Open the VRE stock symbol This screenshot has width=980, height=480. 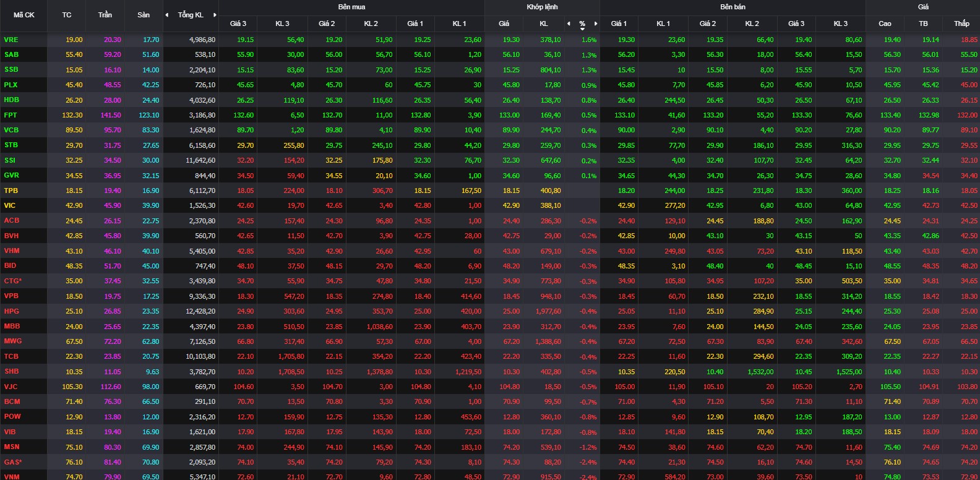[x=11, y=40]
